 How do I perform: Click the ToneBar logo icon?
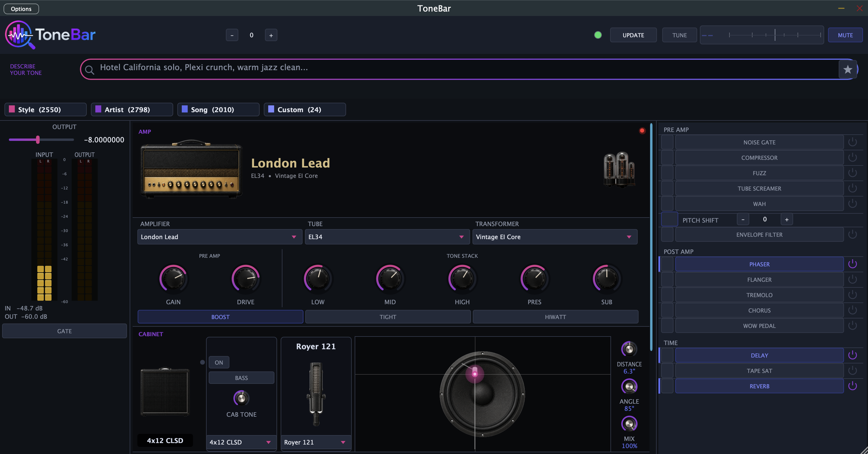[x=20, y=35]
